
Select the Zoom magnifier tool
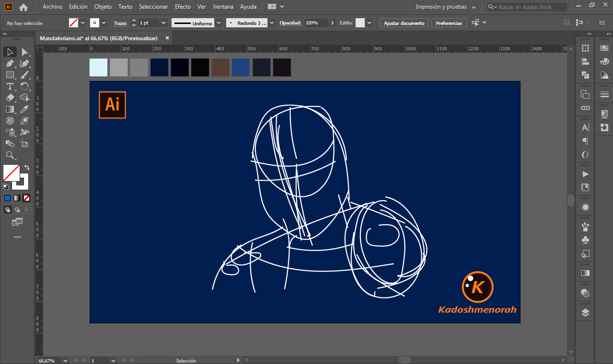(x=10, y=155)
